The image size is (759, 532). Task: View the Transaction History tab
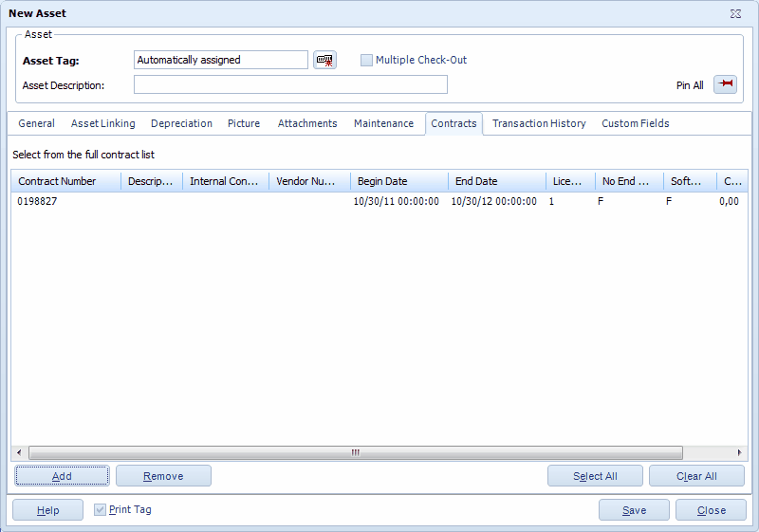coord(538,123)
